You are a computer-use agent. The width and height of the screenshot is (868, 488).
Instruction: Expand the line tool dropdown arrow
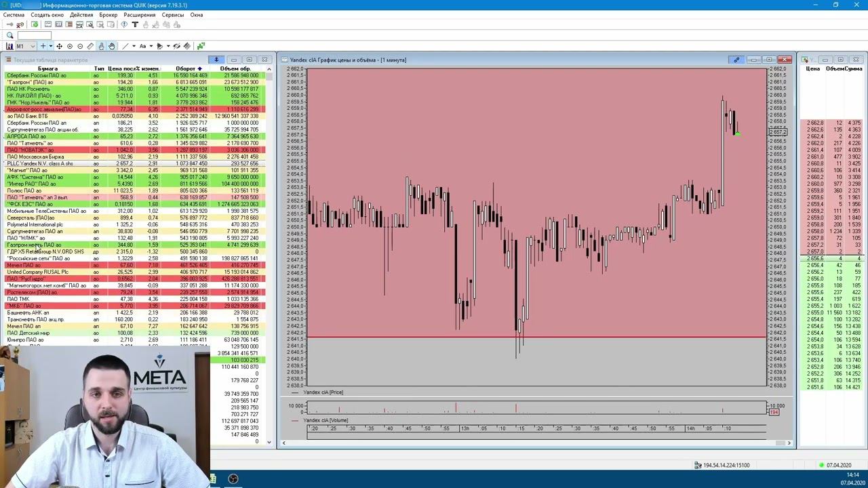134,46
